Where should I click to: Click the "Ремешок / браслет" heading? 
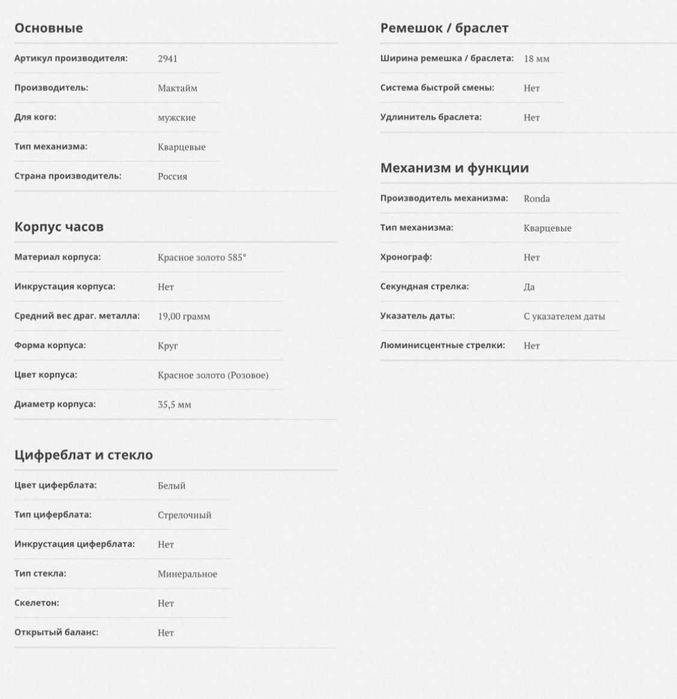pyautogui.click(x=444, y=28)
